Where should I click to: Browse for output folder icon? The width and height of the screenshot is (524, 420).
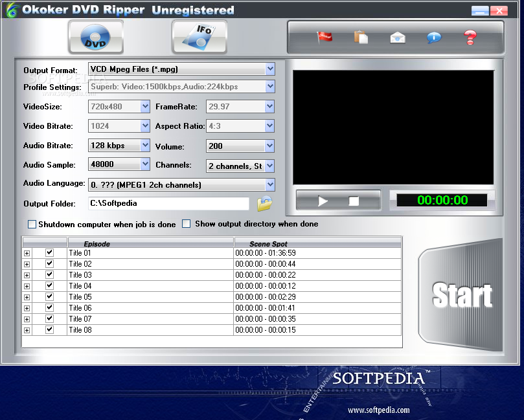click(265, 203)
